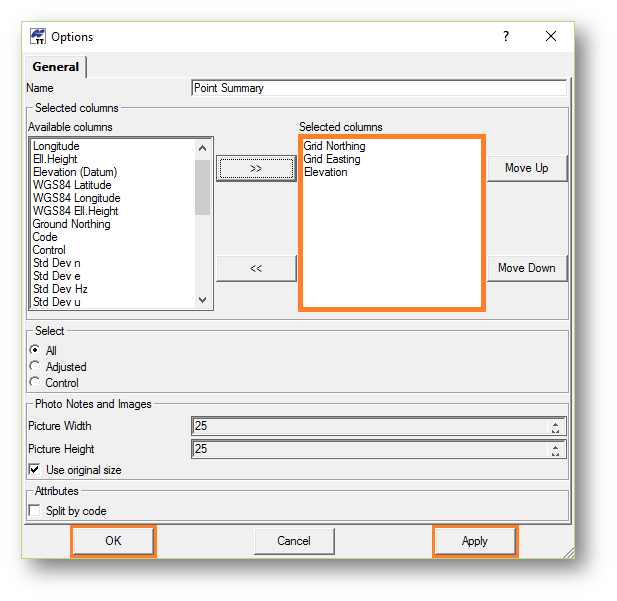This screenshot has width=617, height=601.
Task: Click the Options dialog app icon
Action: (x=38, y=37)
